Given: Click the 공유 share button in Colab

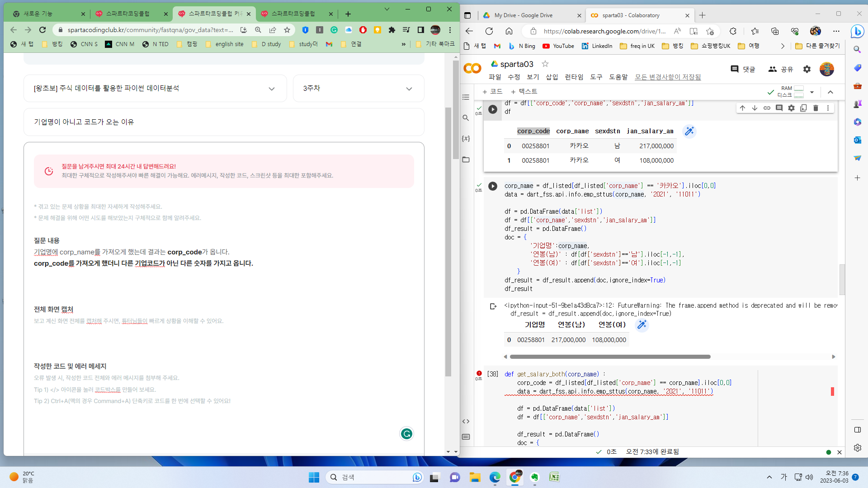Looking at the screenshot, I should 780,69.
